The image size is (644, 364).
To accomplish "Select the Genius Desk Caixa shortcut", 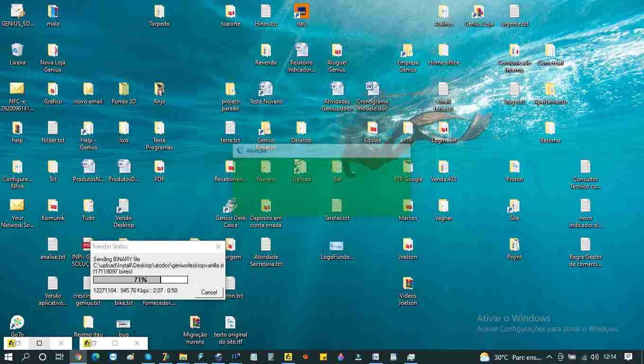I will click(231, 206).
